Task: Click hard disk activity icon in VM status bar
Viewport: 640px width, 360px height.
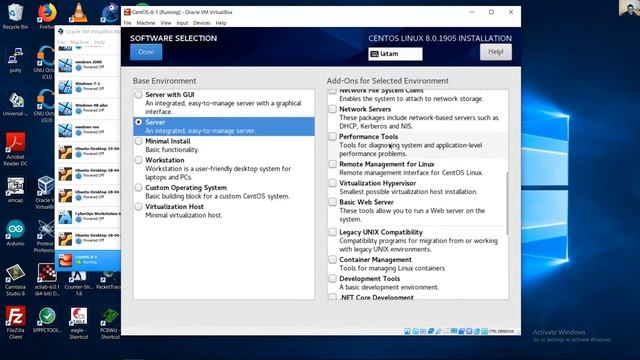Action: (x=407, y=331)
